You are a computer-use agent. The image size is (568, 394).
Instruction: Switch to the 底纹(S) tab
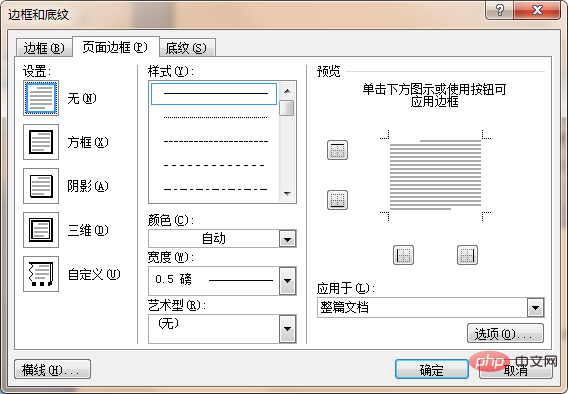[187, 48]
